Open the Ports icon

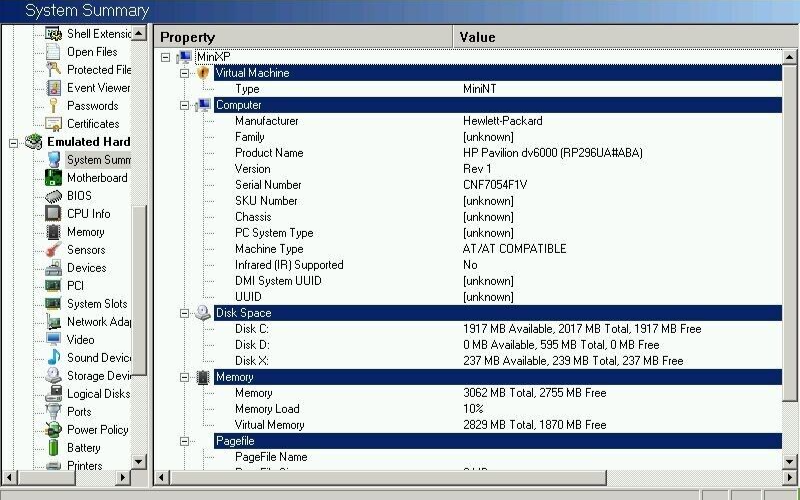(53, 412)
